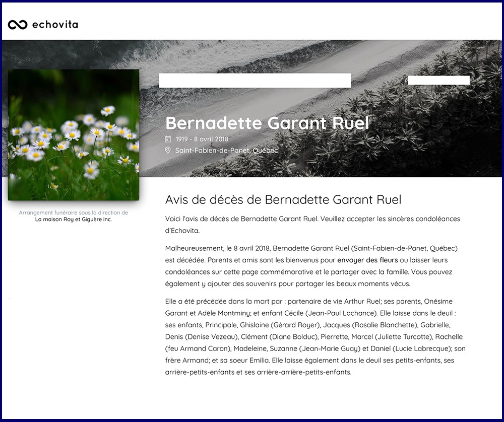Click the calendar icon beside the dates
Screen dimensions: 504x422
(x=168, y=139)
